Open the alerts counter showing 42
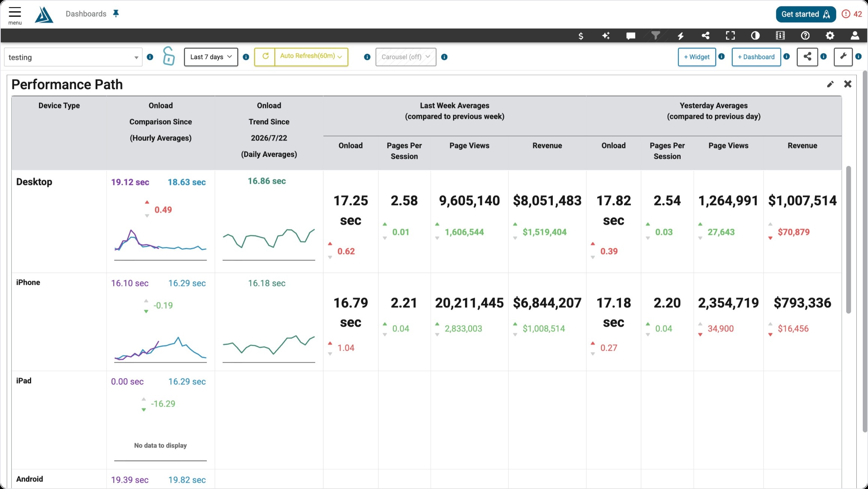This screenshot has width=868, height=489. (852, 14)
